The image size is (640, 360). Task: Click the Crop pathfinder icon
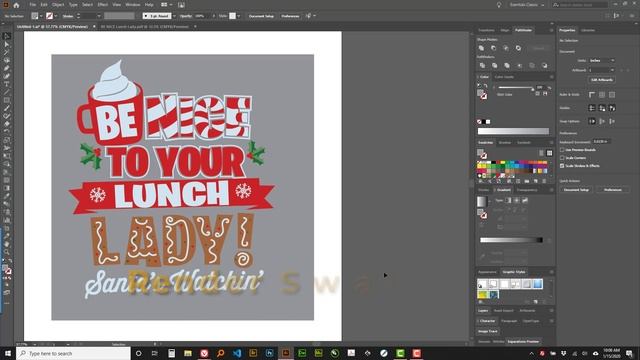click(x=519, y=65)
